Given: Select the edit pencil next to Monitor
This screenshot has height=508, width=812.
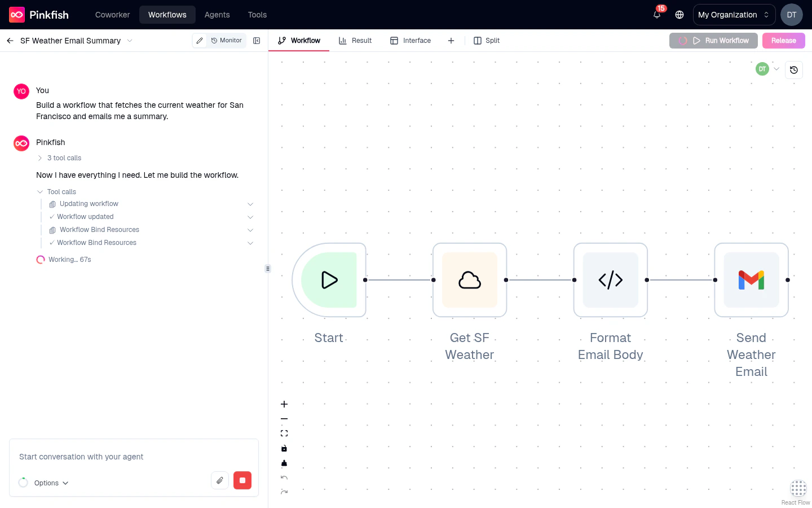Looking at the screenshot, I should click(200, 40).
